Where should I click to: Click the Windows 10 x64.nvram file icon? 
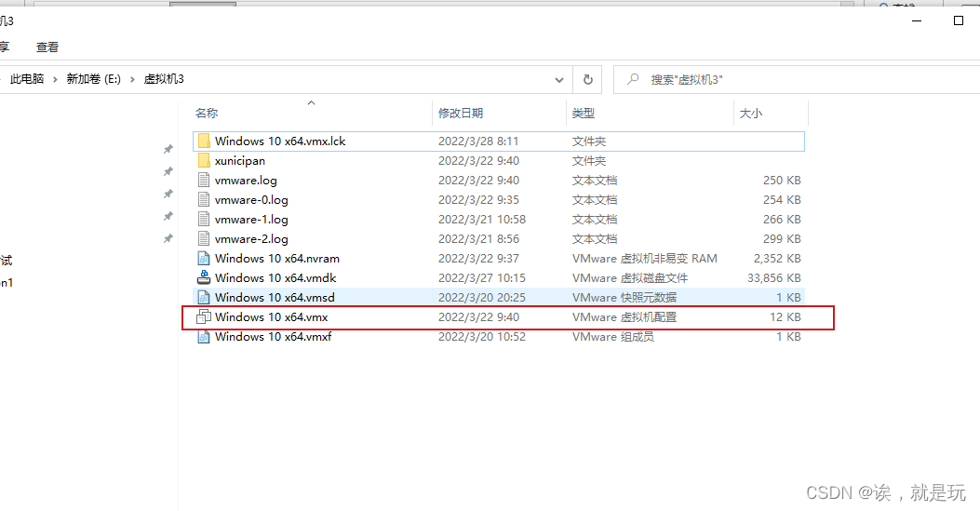[204, 259]
